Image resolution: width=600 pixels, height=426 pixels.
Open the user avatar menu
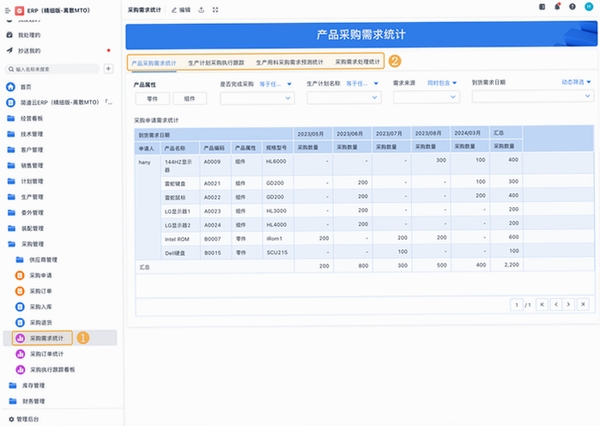point(589,6)
